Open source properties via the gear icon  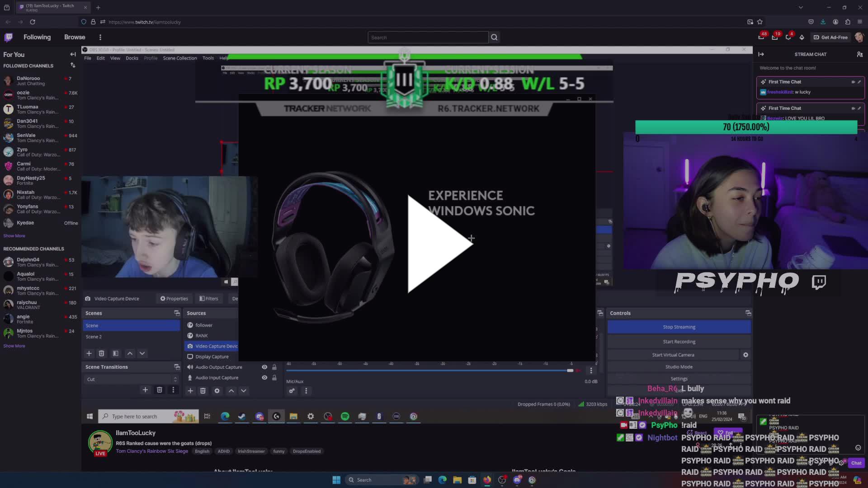coord(217,390)
